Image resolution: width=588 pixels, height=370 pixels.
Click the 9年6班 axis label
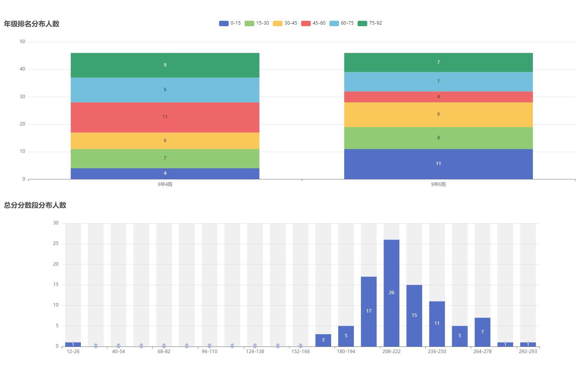(438, 184)
